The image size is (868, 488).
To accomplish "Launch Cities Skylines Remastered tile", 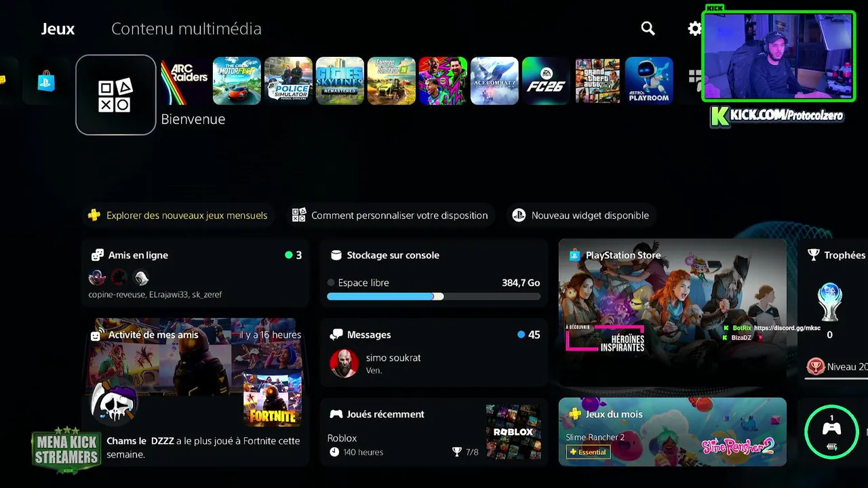I will pos(340,81).
